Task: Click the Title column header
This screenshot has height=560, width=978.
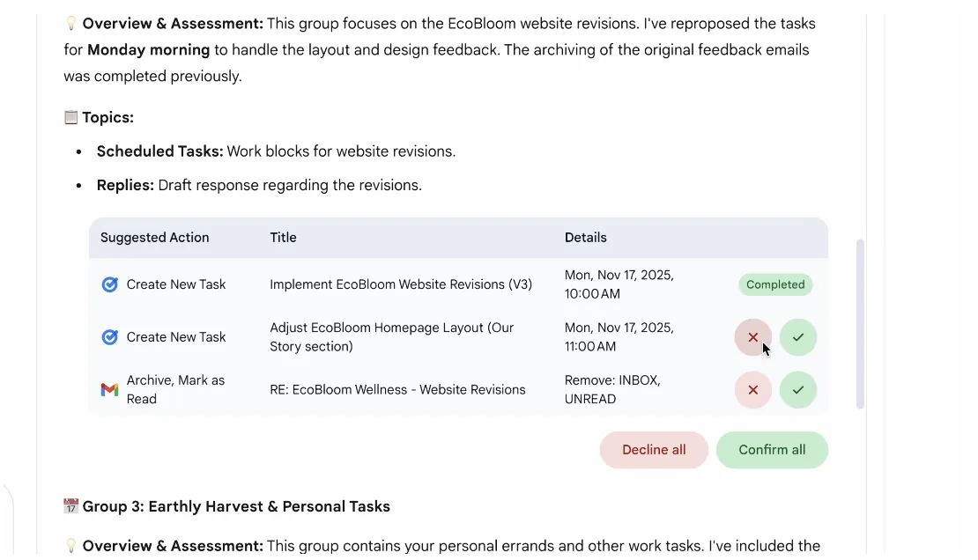Action: point(283,238)
